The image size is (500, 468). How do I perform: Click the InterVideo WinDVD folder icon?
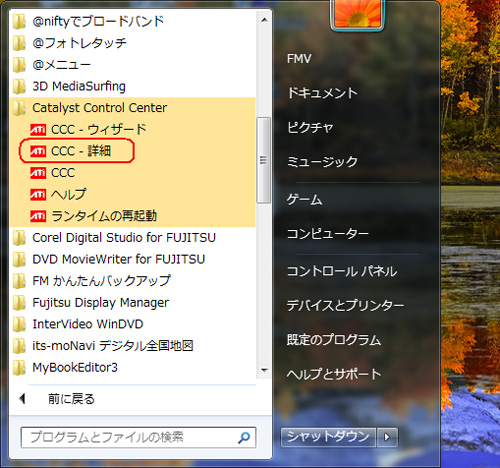19,324
